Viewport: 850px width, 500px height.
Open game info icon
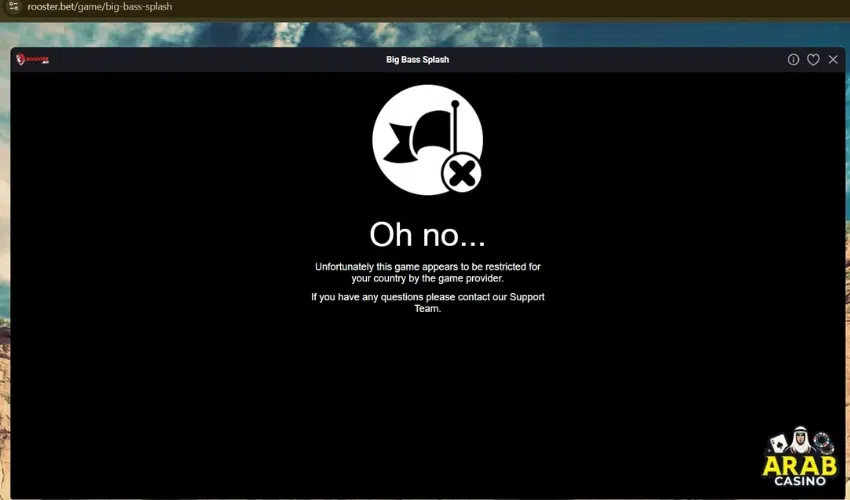(793, 60)
